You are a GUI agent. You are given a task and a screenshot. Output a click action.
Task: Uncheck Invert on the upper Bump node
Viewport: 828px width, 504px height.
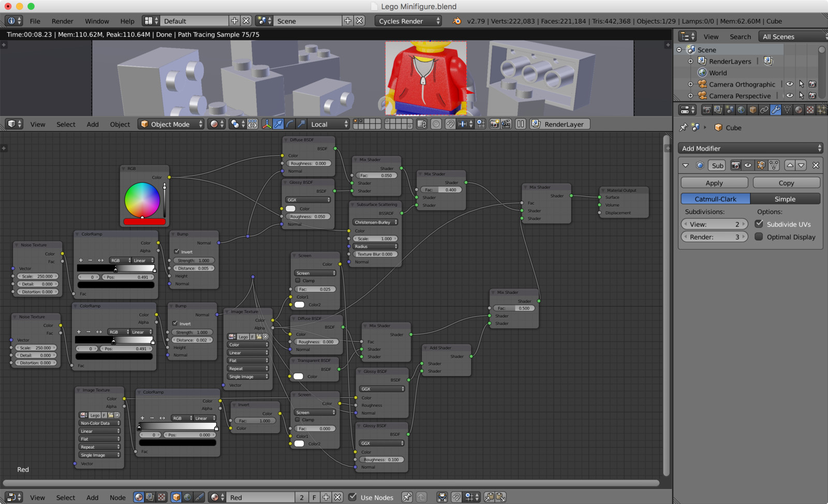pos(176,251)
